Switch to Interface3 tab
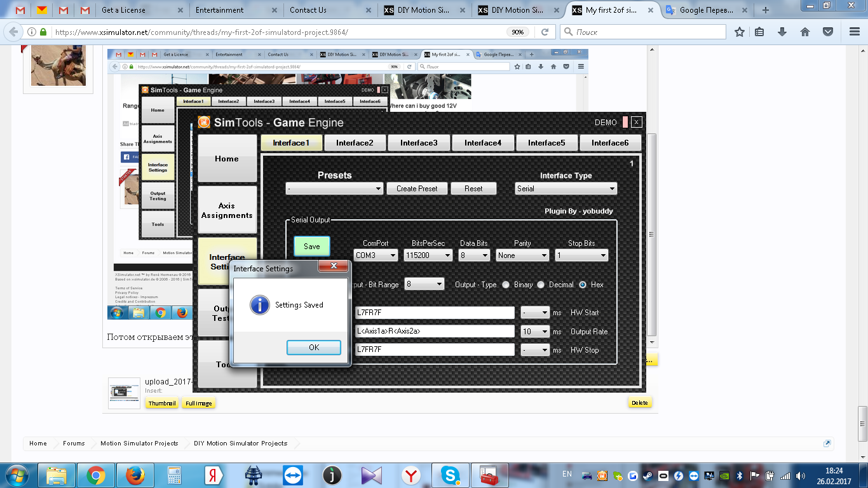 click(x=419, y=143)
